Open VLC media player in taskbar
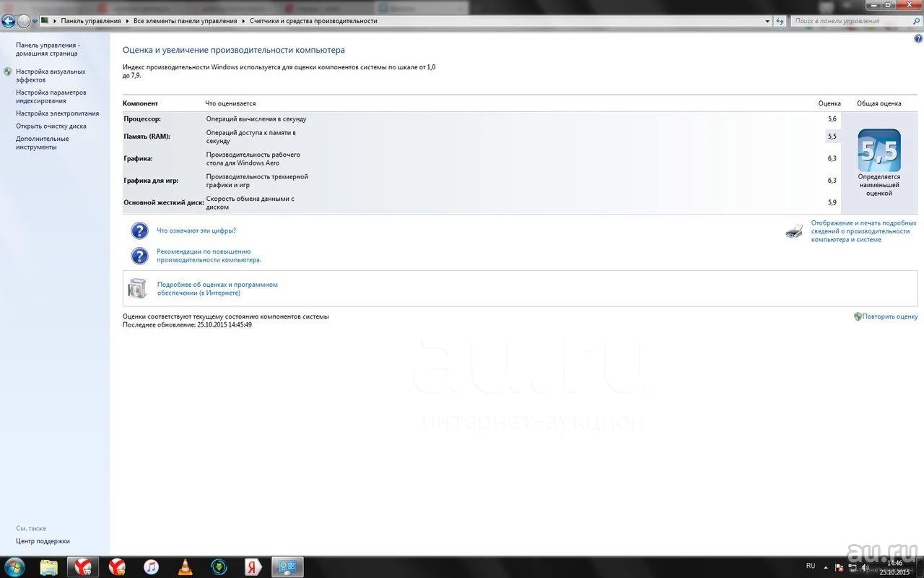The width and height of the screenshot is (924, 578). (x=186, y=566)
